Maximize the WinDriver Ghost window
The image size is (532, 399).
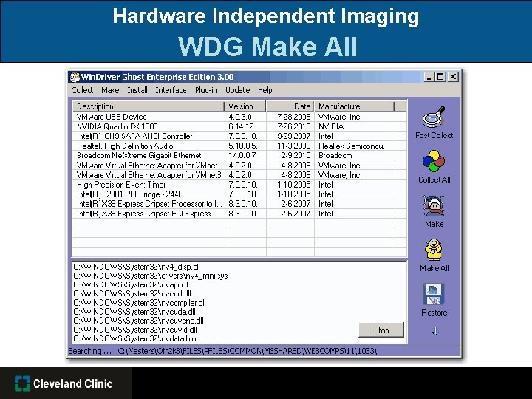[x=440, y=77]
